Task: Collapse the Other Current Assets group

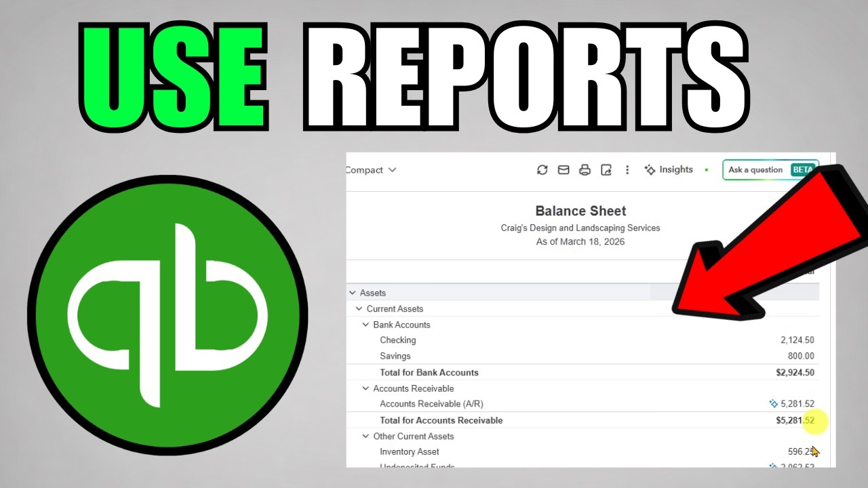Action: (366, 436)
